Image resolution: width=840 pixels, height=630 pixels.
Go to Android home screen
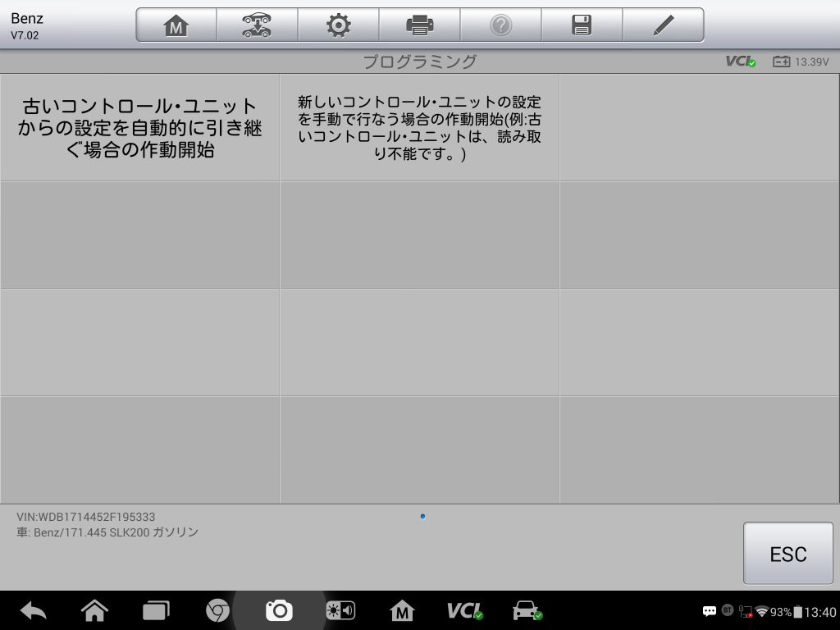click(x=95, y=610)
